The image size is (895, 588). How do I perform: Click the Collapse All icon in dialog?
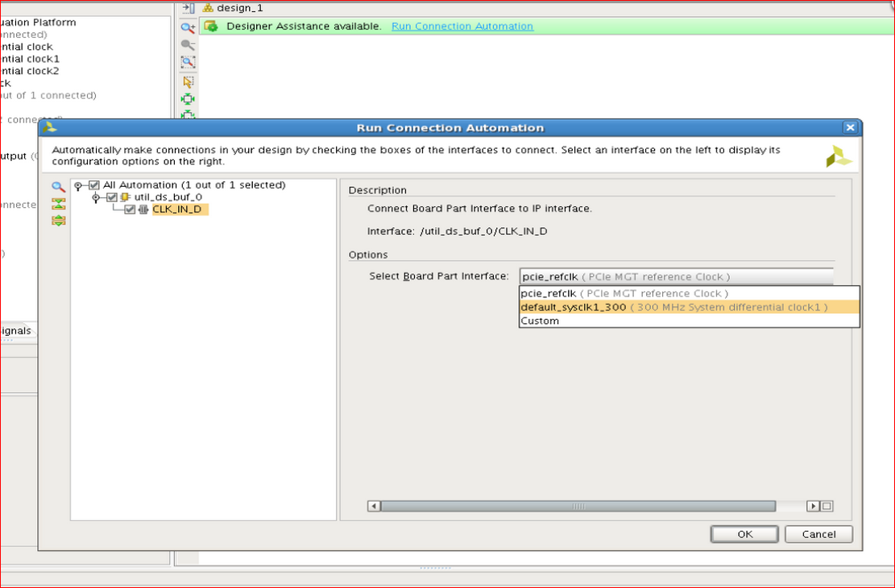point(58,204)
